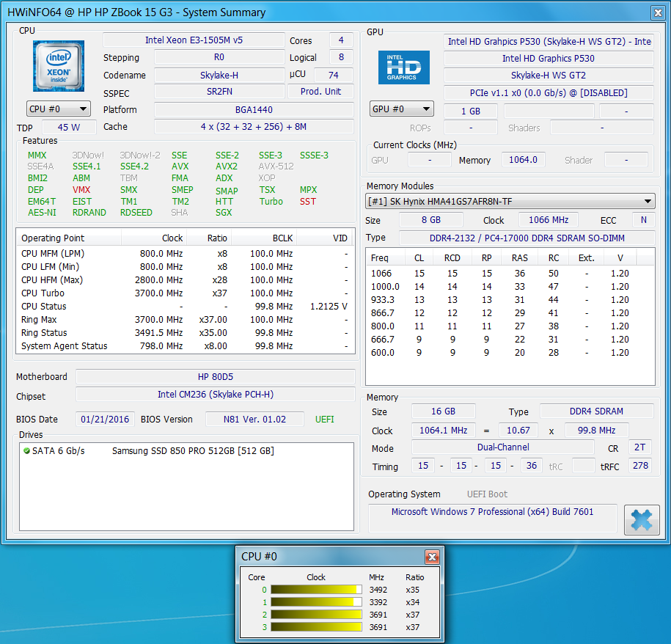The width and height of the screenshot is (671, 644).
Task: Select the 800.0 frequency timing row
Action: click(510, 326)
